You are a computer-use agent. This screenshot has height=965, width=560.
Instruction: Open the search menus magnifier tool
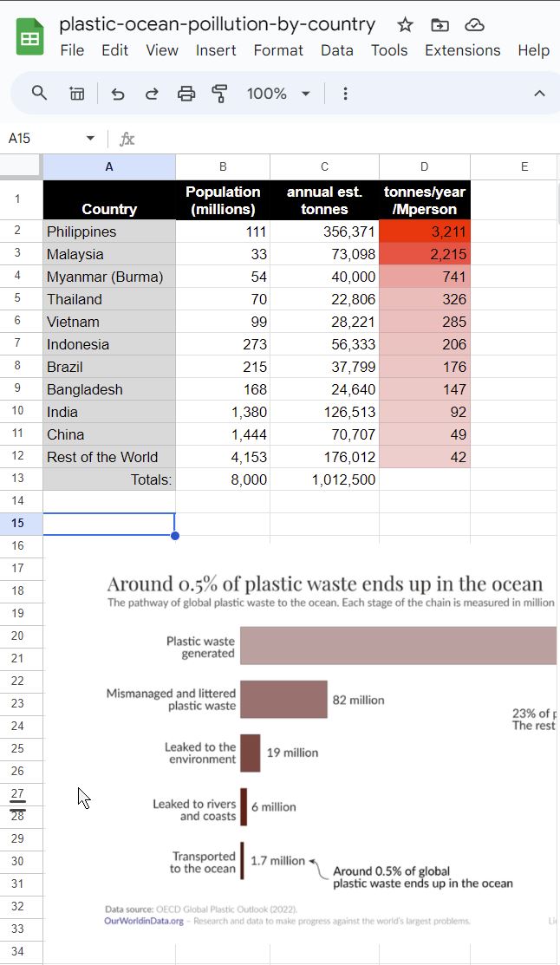39,94
